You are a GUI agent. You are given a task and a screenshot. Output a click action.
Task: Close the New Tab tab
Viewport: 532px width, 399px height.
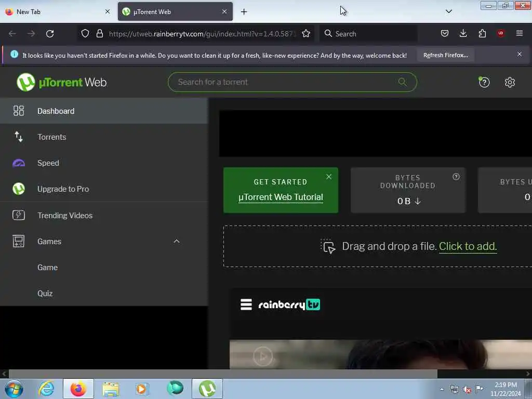pyautogui.click(x=108, y=11)
